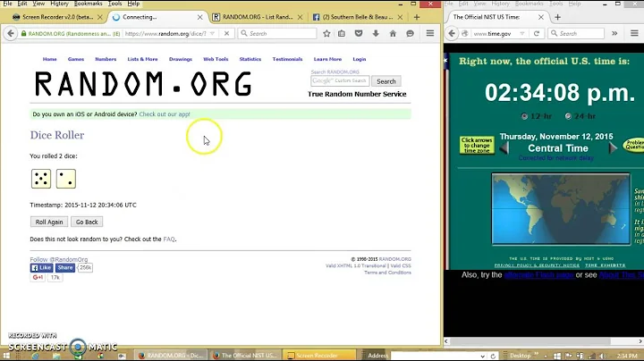Open a new tab in the random.org window
The image size is (644, 361).
click(417, 17)
